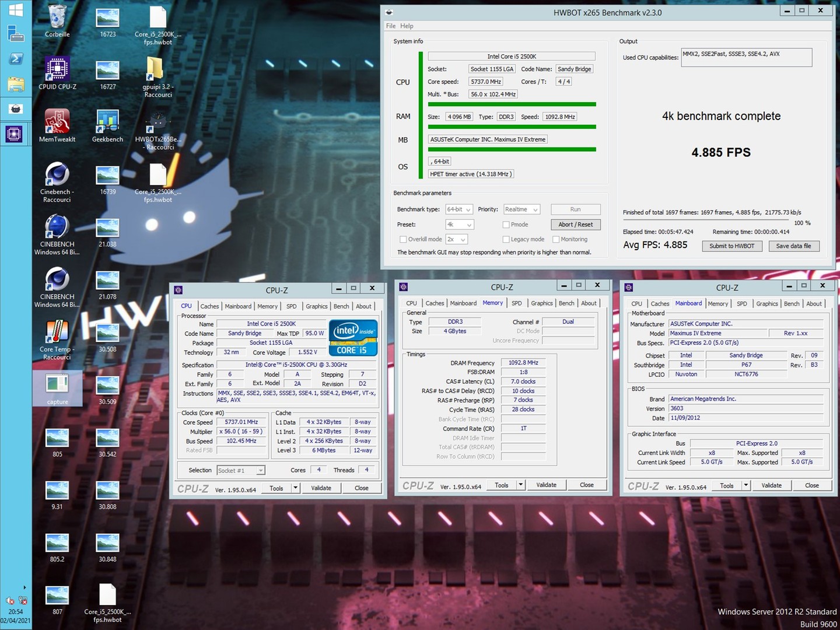Viewport: 840px width, 630px height.
Task: Click the Abort / Reset button
Action: (575, 225)
